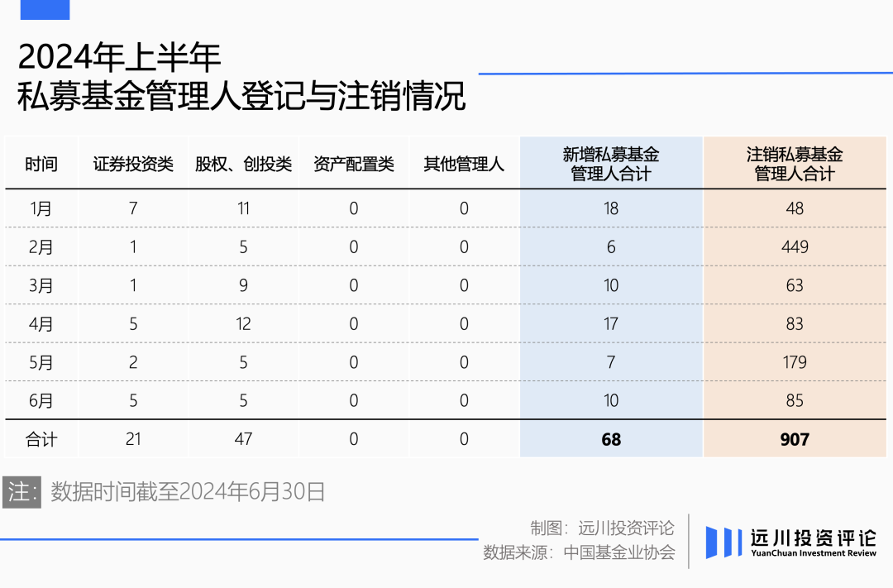893x588 pixels.
Task: Click the "注销私募基金管理人合计" header
Action: [795, 164]
